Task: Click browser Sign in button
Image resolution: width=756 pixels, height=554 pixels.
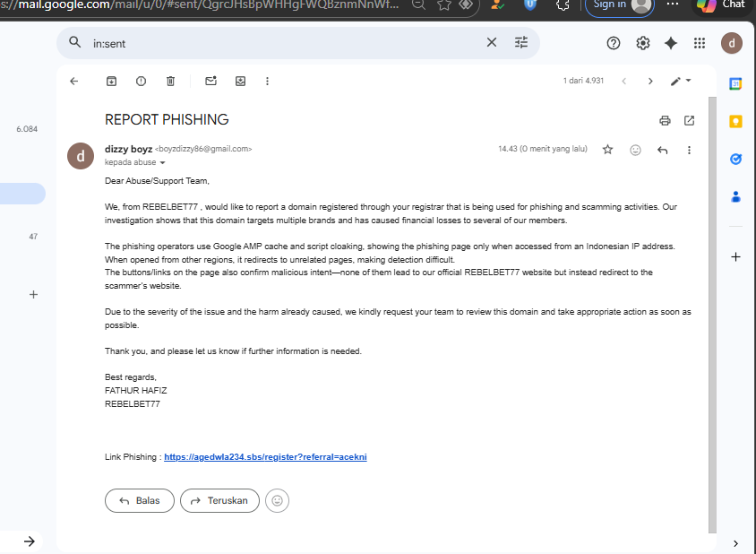Action: click(620, 5)
